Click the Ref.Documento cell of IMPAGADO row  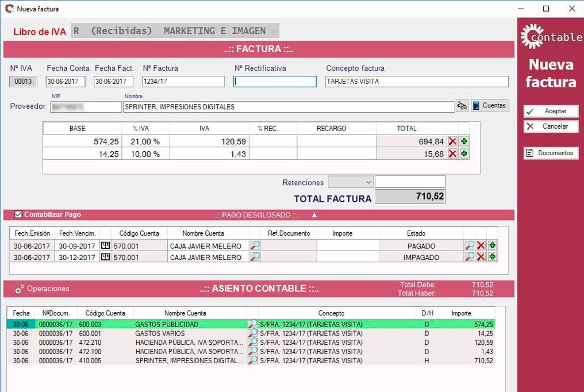[x=289, y=257]
